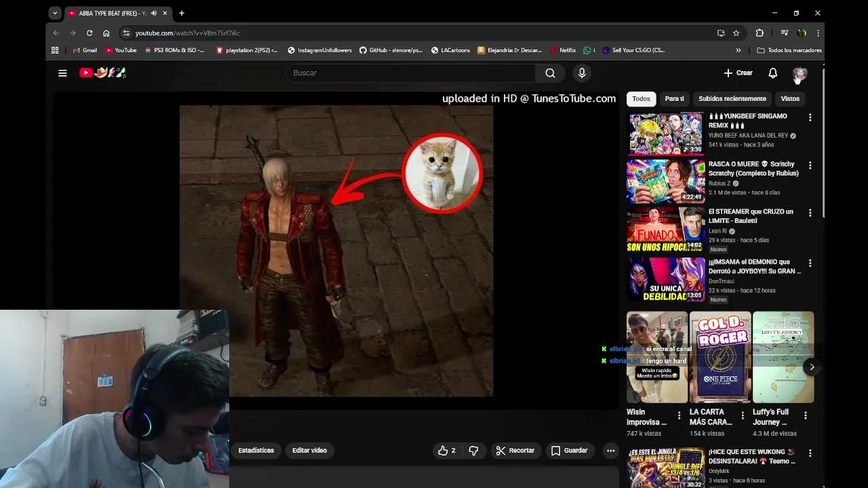Viewport: 868px width, 488px height.
Task: Select the Subidos recientemente filter chip
Action: 732,99
